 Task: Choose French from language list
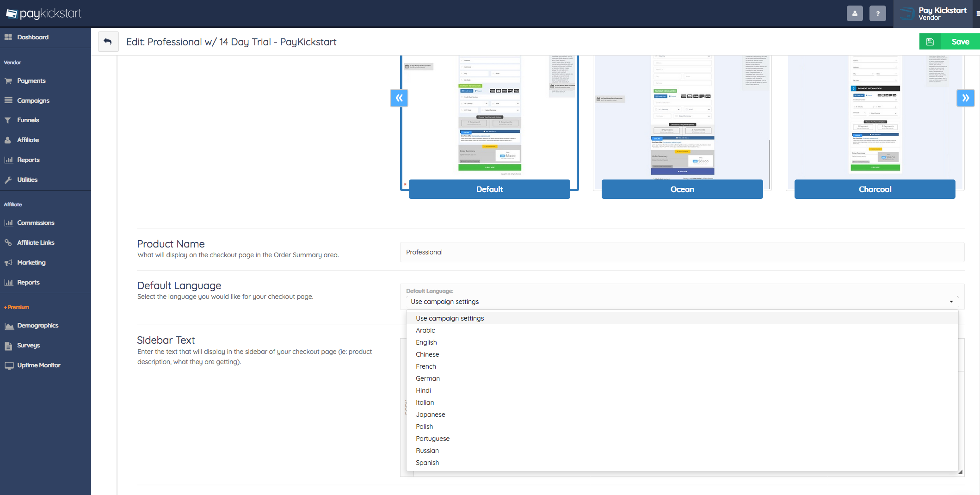(x=682, y=366)
